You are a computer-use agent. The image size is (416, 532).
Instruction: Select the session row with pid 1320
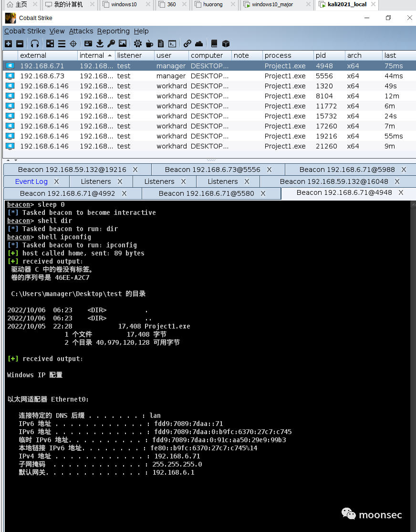(x=209, y=86)
